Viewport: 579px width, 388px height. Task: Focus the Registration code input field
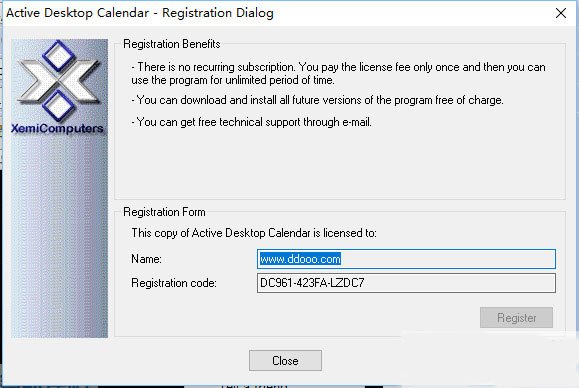[406, 283]
